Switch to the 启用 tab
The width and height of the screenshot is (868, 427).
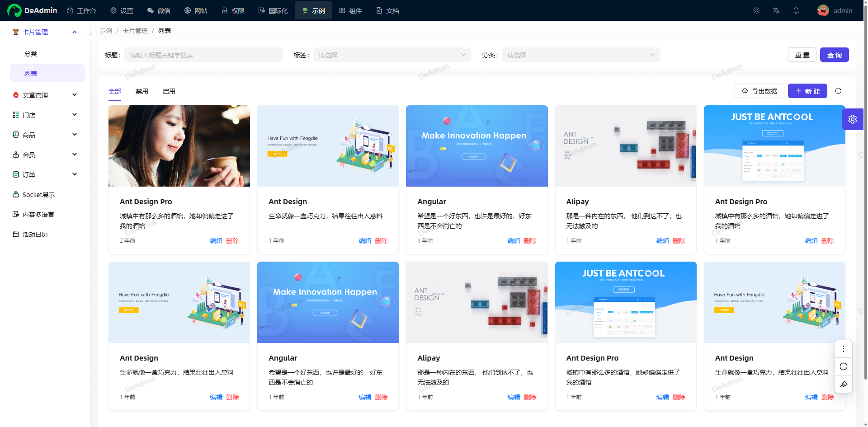tap(169, 91)
